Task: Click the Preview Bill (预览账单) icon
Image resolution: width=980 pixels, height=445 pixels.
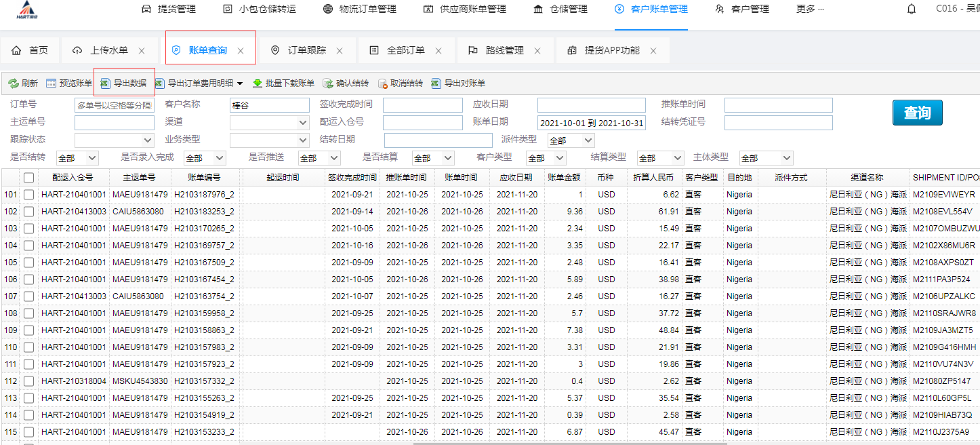Action: pyautogui.click(x=52, y=83)
